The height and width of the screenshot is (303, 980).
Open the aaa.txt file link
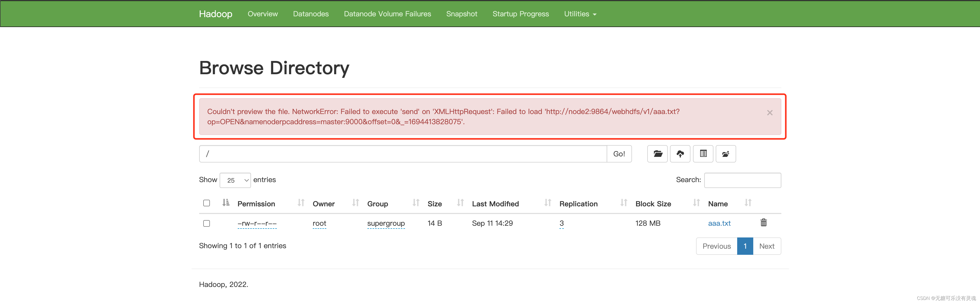pyautogui.click(x=719, y=223)
